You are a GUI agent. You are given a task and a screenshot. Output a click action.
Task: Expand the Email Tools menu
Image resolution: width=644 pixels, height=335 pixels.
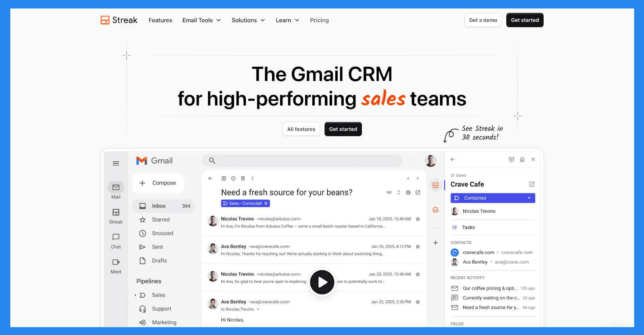click(x=202, y=20)
